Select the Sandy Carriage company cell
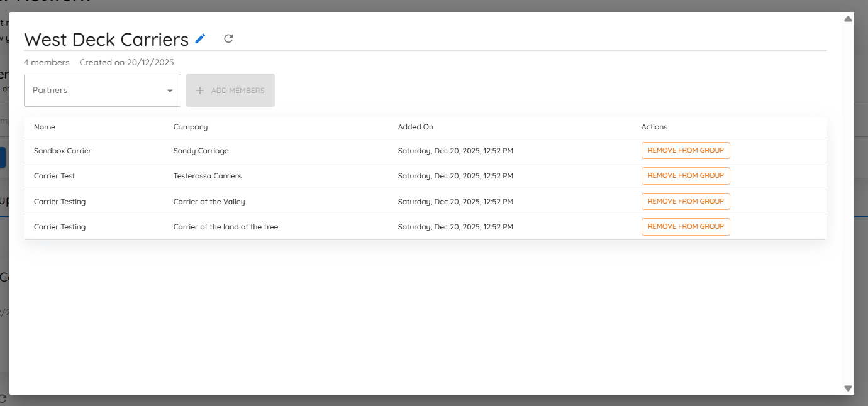This screenshot has width=868, height=406. coord(201,151)
